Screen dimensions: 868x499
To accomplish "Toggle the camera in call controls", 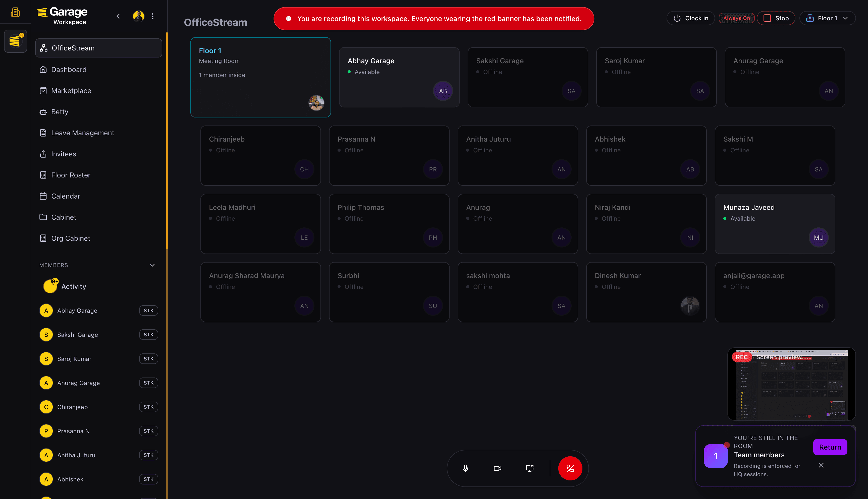I will [x=498, y=468].
